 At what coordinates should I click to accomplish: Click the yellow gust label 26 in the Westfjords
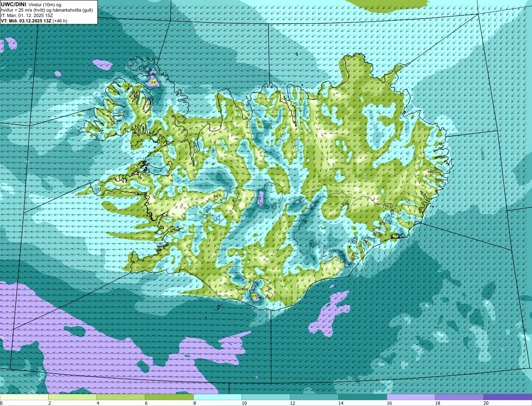pos(153,83)
